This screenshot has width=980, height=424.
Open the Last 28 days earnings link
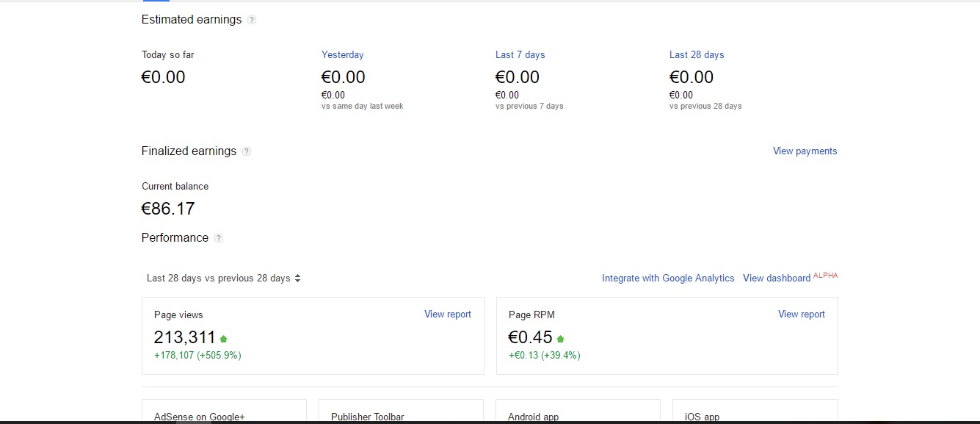pyautogui.click(x=696, y=55)
